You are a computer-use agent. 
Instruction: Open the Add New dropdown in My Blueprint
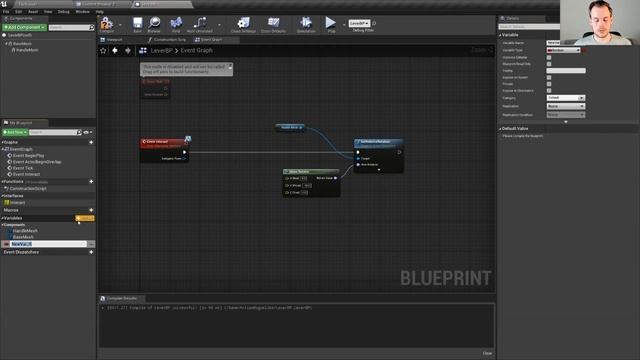pyautogui.click(x=15, y=132)
